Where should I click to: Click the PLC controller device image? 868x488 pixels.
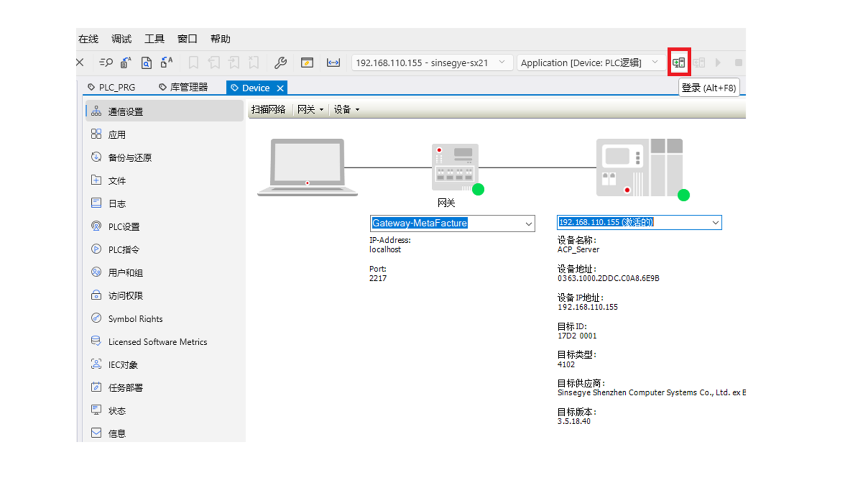click(x=639, y=168)
